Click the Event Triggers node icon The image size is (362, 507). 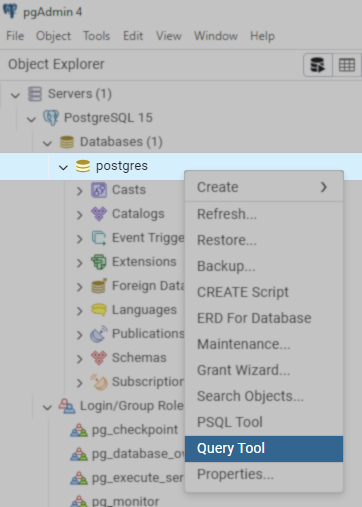coord(99,238)
